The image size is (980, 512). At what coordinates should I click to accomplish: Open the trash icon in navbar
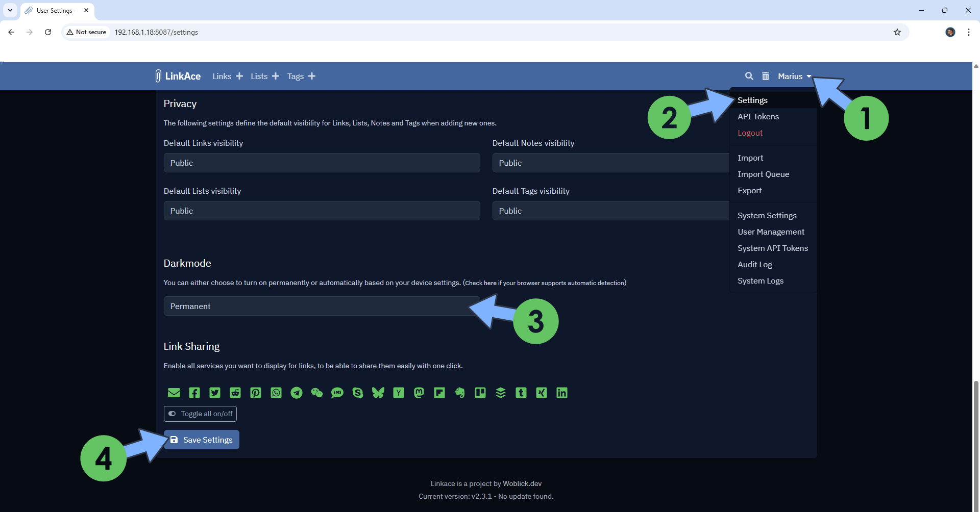point(766,76)
